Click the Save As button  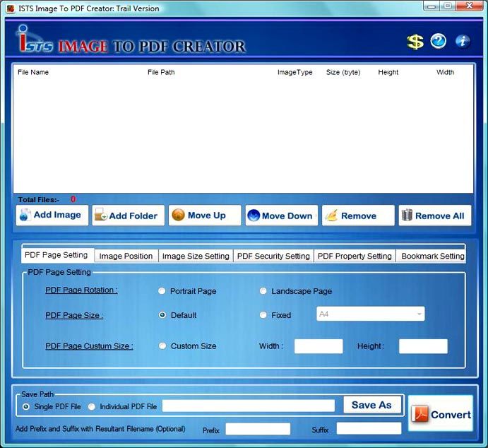372,405
